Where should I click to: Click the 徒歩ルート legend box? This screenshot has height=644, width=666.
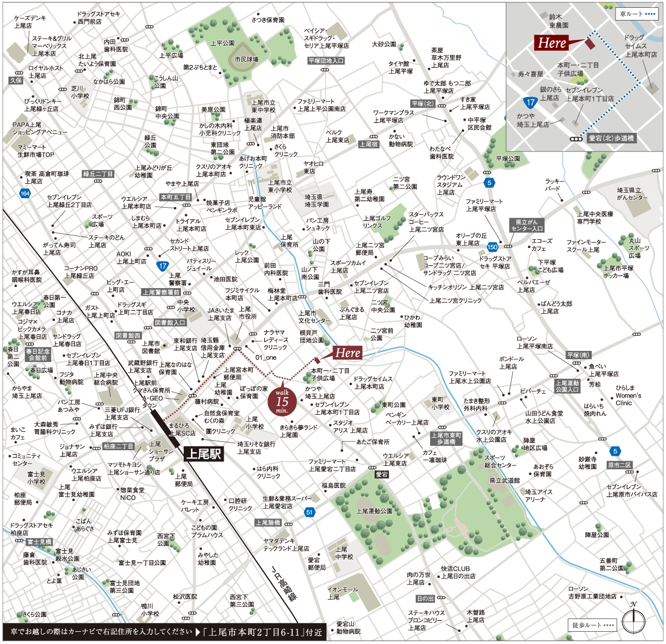(x=593, y=625)
